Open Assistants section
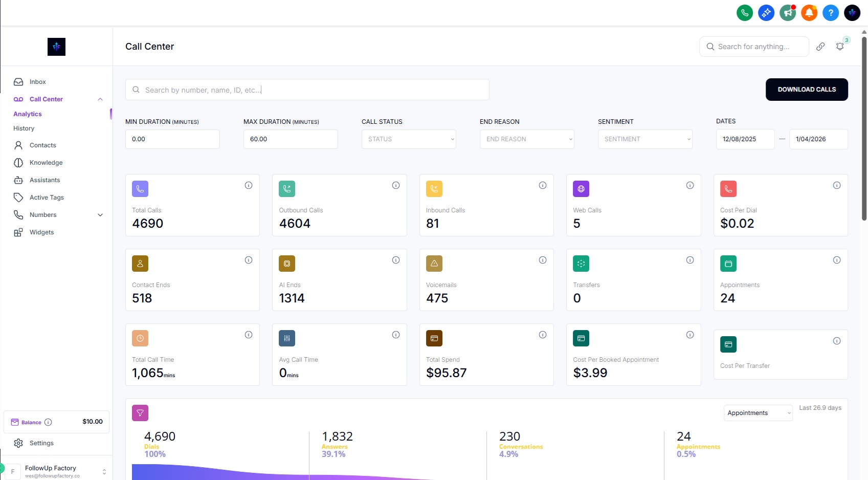Viewport: 868px width, 480px height. click(x=44, y=180)
